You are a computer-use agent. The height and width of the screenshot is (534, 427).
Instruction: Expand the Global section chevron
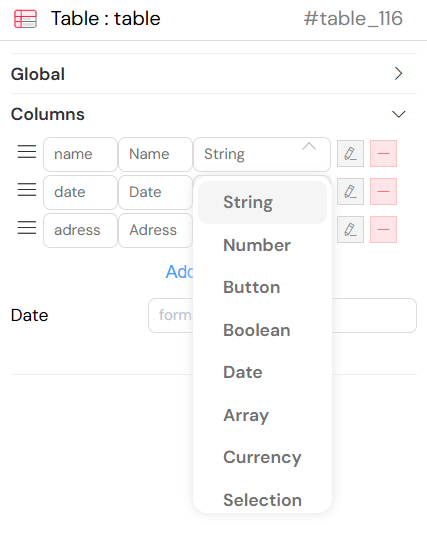coord(398,74)
